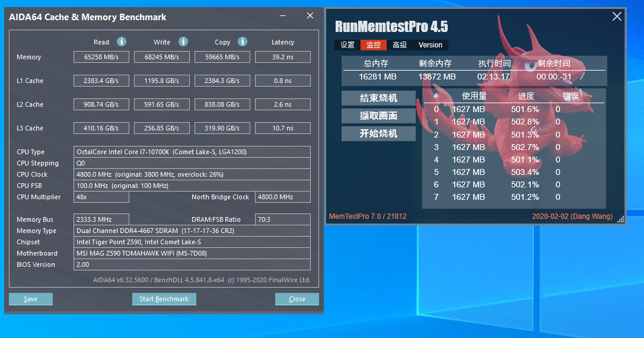Click Memory Type field DDR4-4667 SDRAM
Screen dimensions: 644x338
(192, 231)
